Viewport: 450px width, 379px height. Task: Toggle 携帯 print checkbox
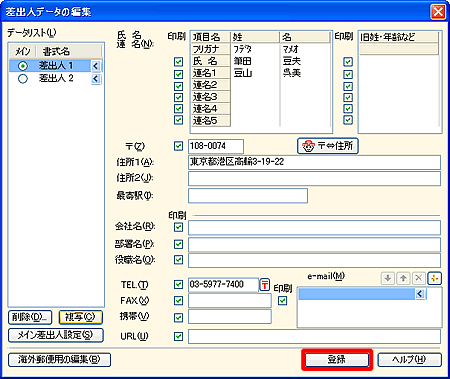pyautogui.click(x=178, y=317)
